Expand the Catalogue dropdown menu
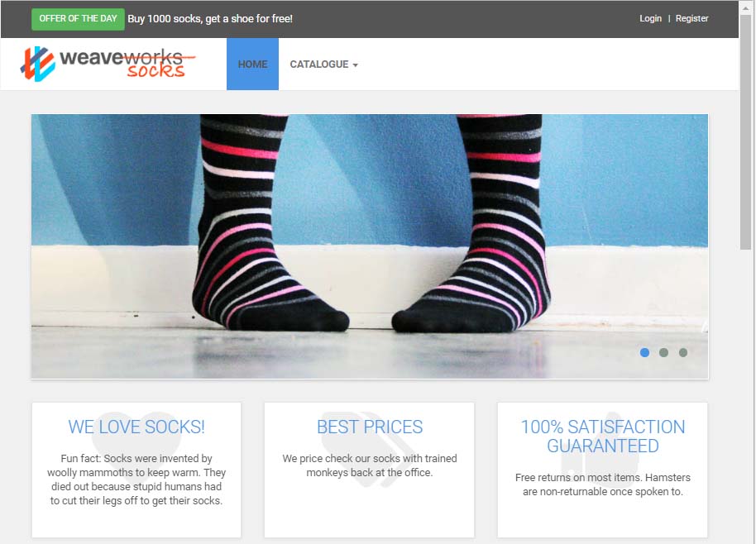This screenshot has width=756, height=544. 323,64
